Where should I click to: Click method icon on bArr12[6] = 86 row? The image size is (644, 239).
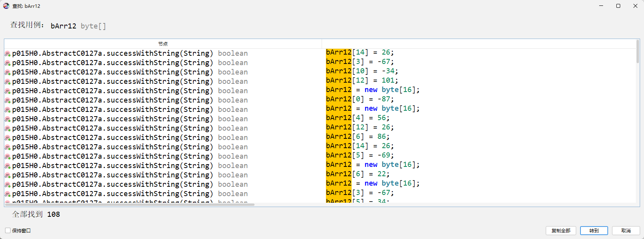[7, 138]
